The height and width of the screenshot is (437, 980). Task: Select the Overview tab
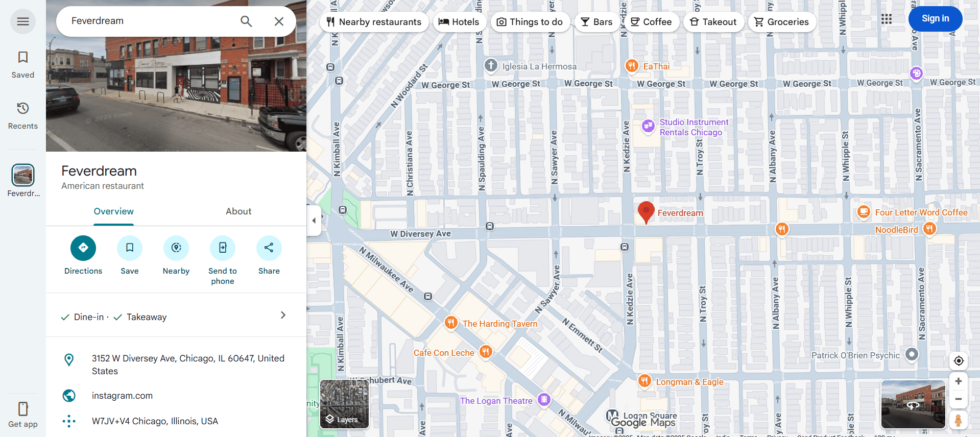(x=113, y=211)
